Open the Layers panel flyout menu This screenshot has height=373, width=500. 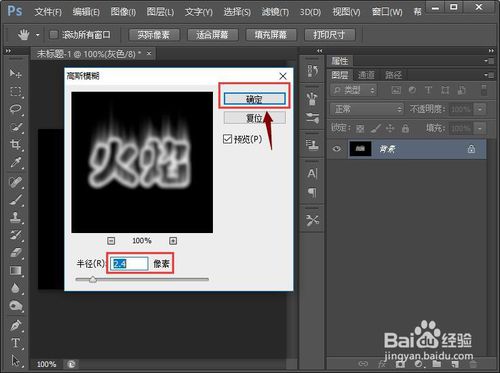tap(489, 75)
